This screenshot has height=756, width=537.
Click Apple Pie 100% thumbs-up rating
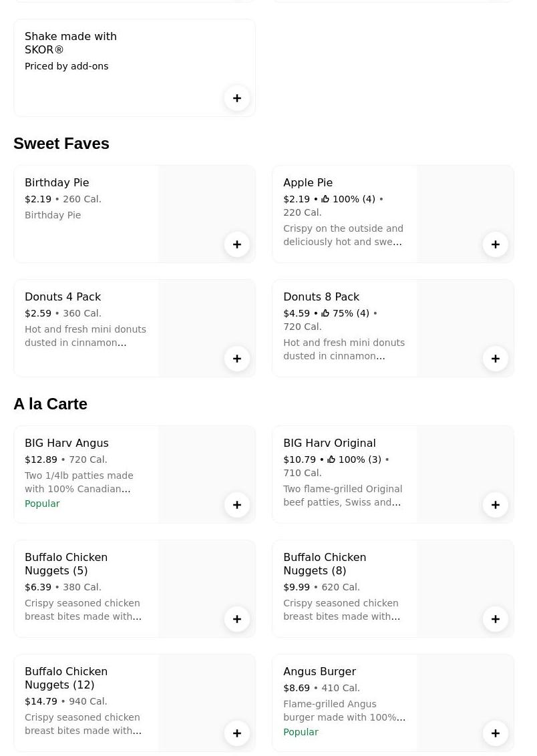click(x=325, y=199)
